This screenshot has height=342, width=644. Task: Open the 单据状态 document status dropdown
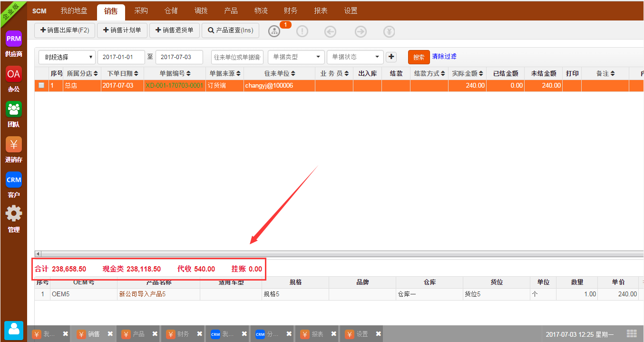[355, 57]
